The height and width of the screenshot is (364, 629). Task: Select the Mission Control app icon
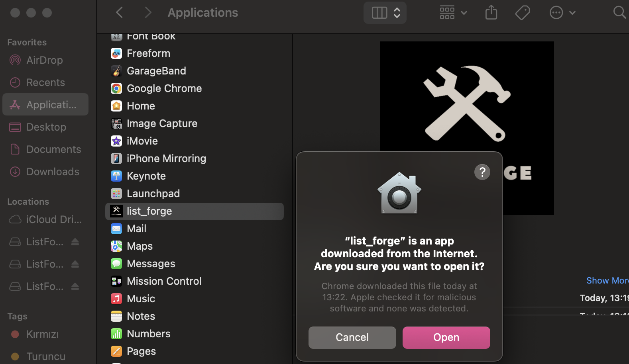pyautogui.click(x=116, y=281)
